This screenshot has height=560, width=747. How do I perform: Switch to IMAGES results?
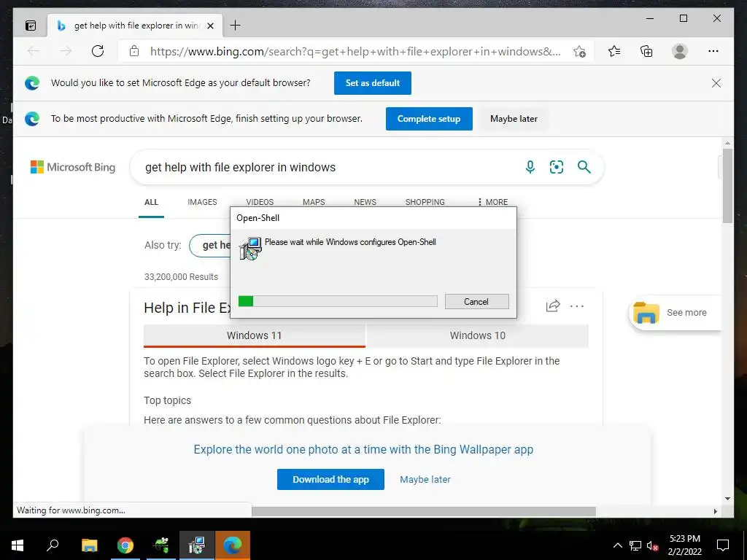(x=202, y=203)
